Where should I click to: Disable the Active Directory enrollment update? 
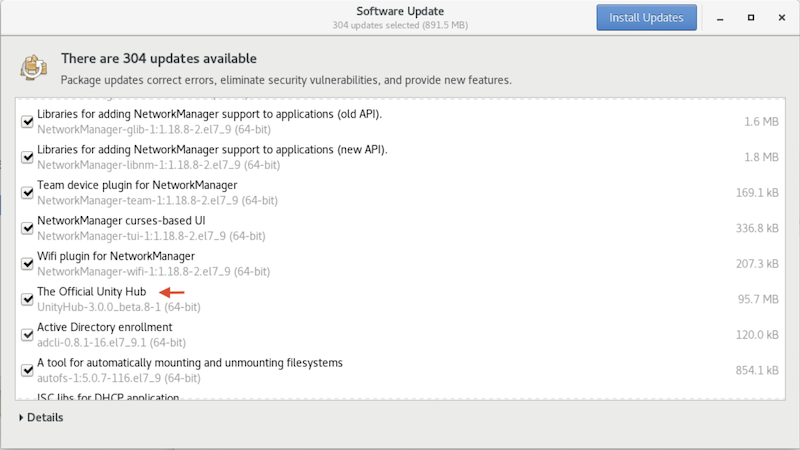click(27, 334)
